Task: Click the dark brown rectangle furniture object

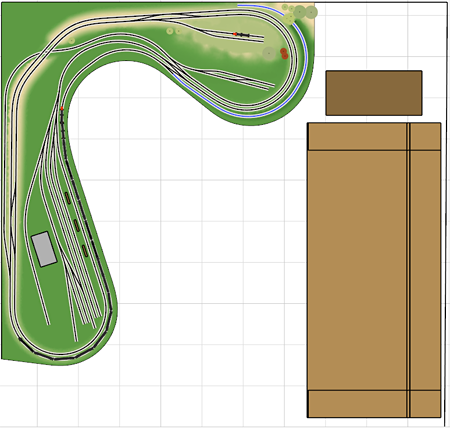Action: click(374, 93)
